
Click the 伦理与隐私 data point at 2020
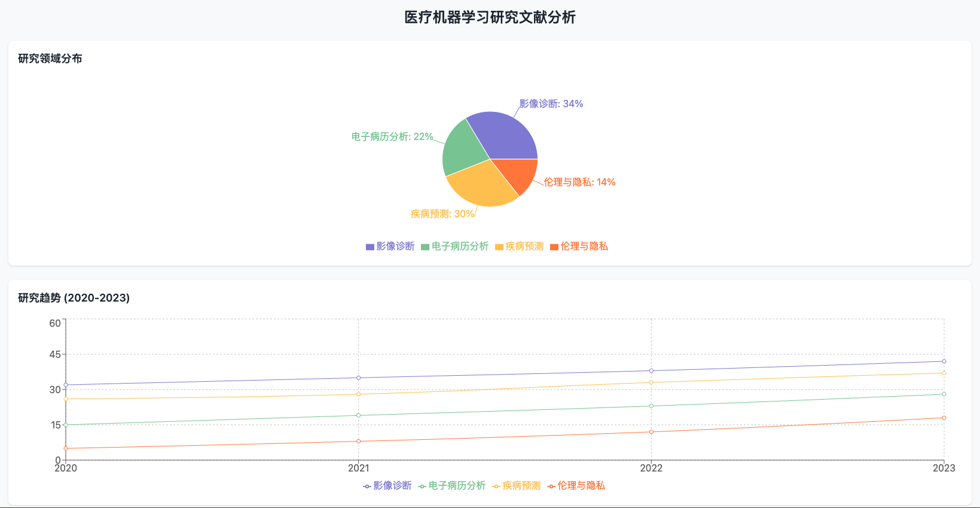click(x=66, y=448)
